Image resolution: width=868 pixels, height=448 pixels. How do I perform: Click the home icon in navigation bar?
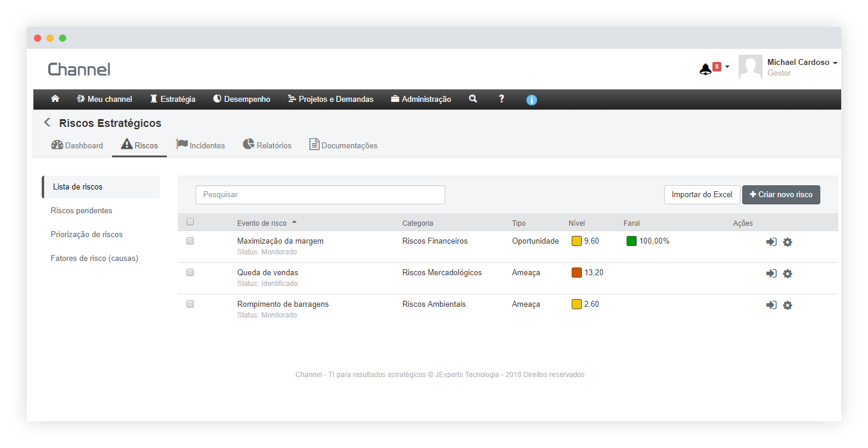[x=55, y=99]
